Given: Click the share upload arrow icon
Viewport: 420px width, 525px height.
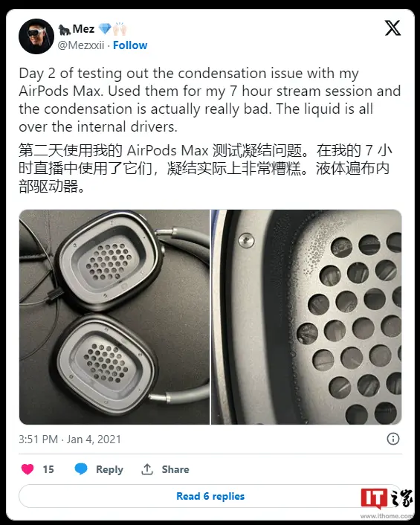Looking at the screenshot, I should coord(147,469).
